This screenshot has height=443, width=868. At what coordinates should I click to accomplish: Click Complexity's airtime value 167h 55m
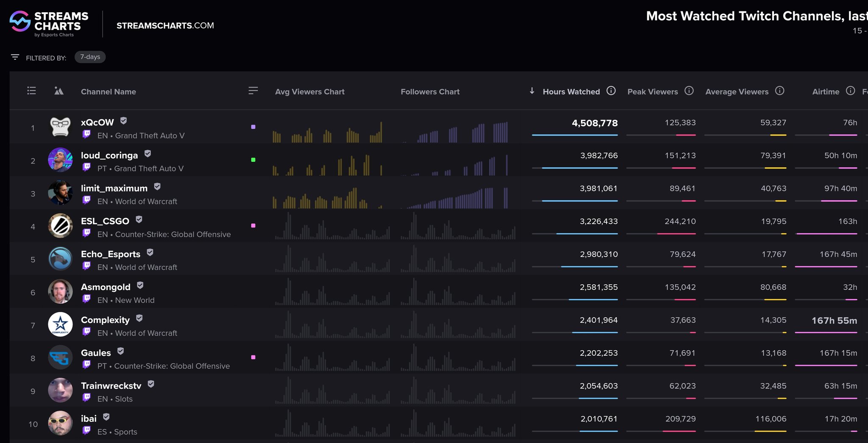pyautogui.click(x=834, y=321)
